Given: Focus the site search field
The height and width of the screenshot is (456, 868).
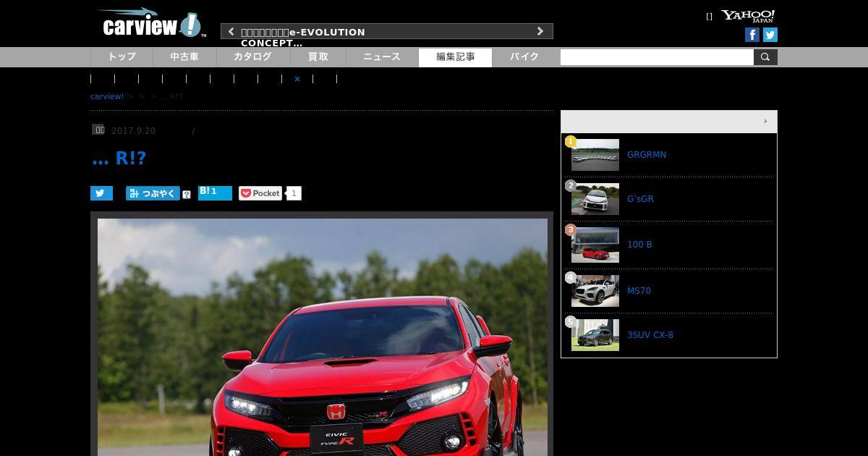Looking at the screenshot, I should 657,57.
